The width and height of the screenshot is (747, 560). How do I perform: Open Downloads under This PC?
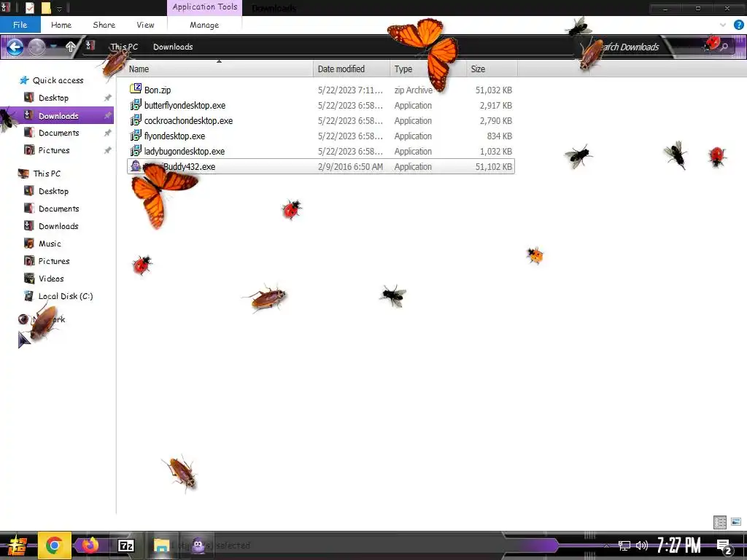coord(58,226)
